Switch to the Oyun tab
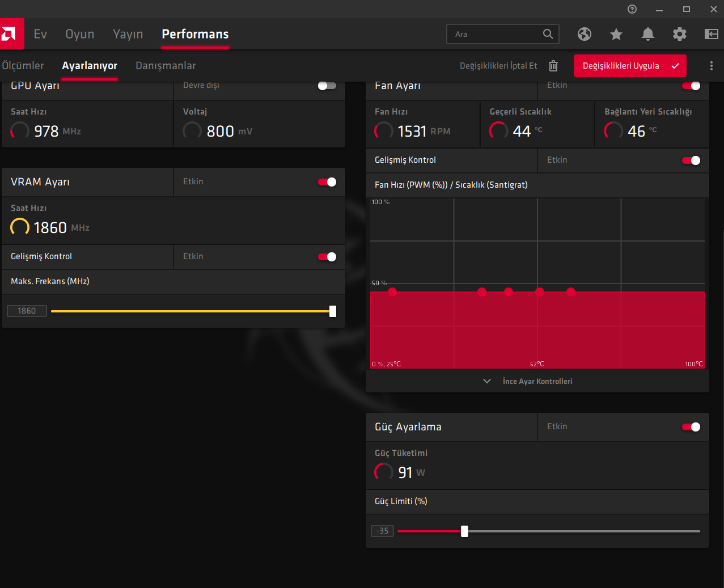This screenshot has height=588, width=724. point(80,34)
